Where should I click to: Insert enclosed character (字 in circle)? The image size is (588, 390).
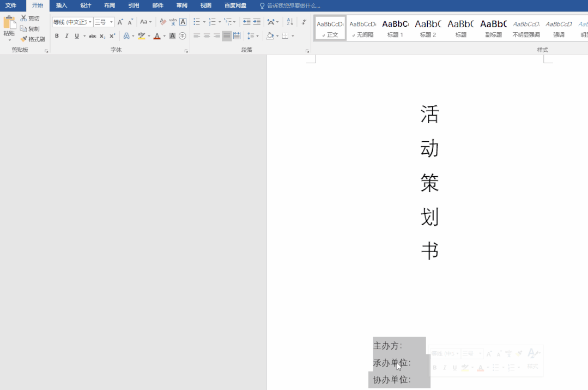point(182,36)
